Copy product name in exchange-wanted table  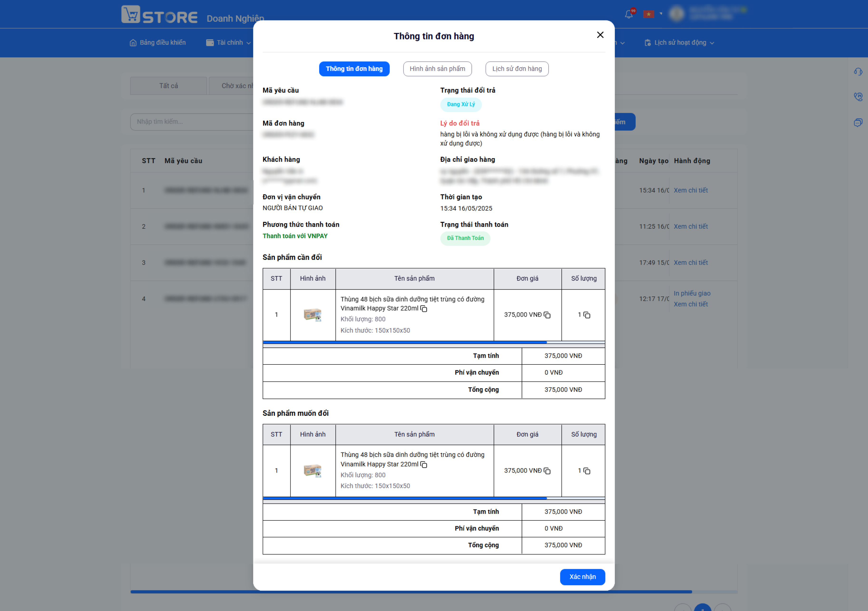pos(424,464)
